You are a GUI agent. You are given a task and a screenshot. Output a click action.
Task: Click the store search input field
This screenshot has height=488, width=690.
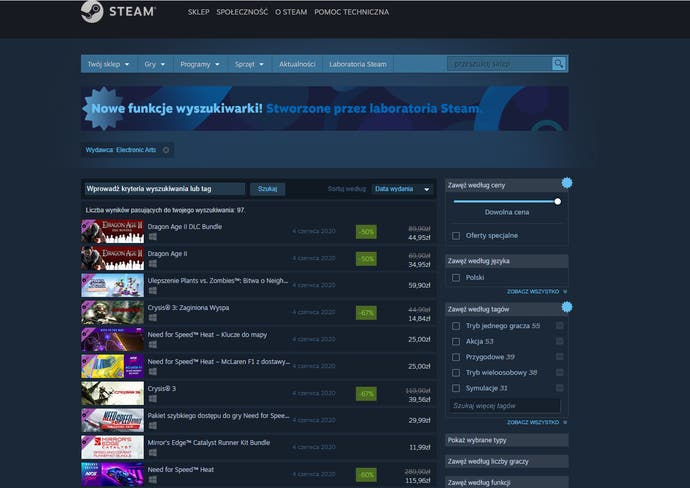499,64
